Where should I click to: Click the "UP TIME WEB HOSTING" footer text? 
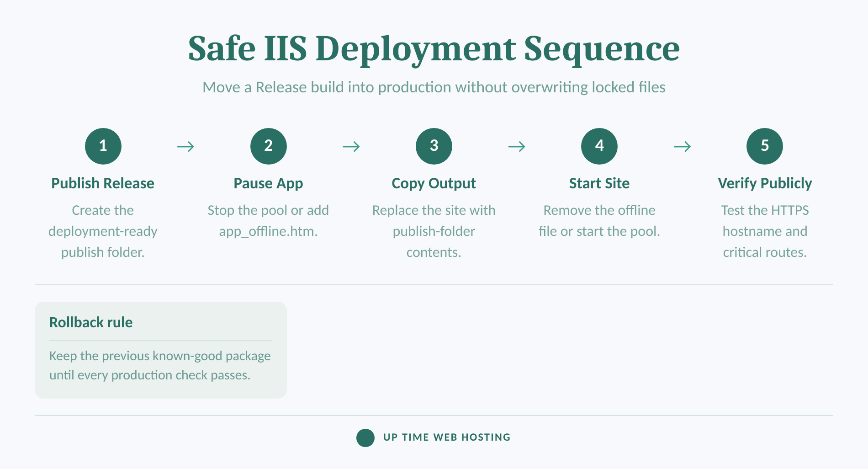coord(447,437)
